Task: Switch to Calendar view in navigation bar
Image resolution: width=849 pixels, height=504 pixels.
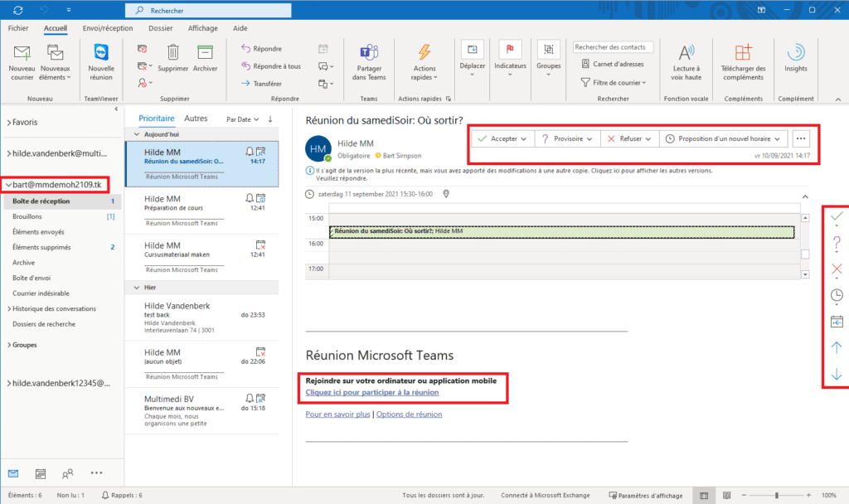Action: pyautogui.click(x=41, y=473)
